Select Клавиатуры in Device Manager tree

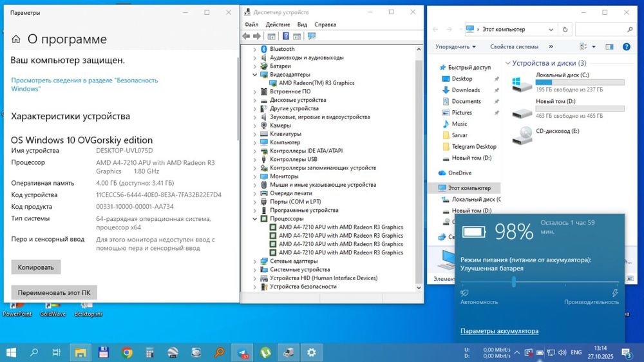[x=285, y=134]
